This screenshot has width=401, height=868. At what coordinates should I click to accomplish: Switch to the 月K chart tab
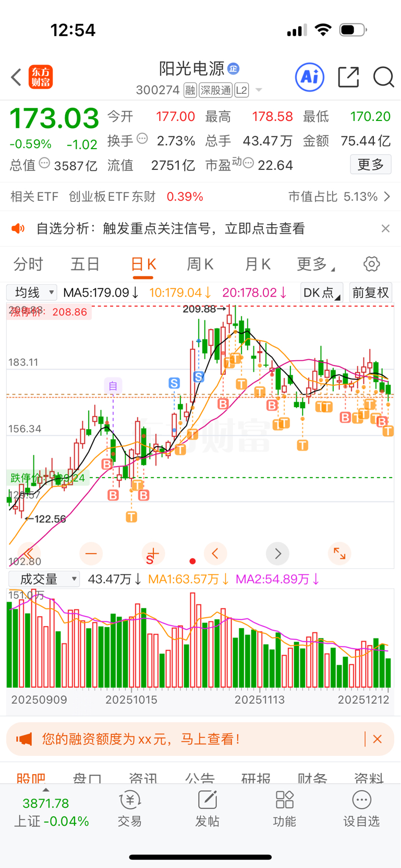258,264
